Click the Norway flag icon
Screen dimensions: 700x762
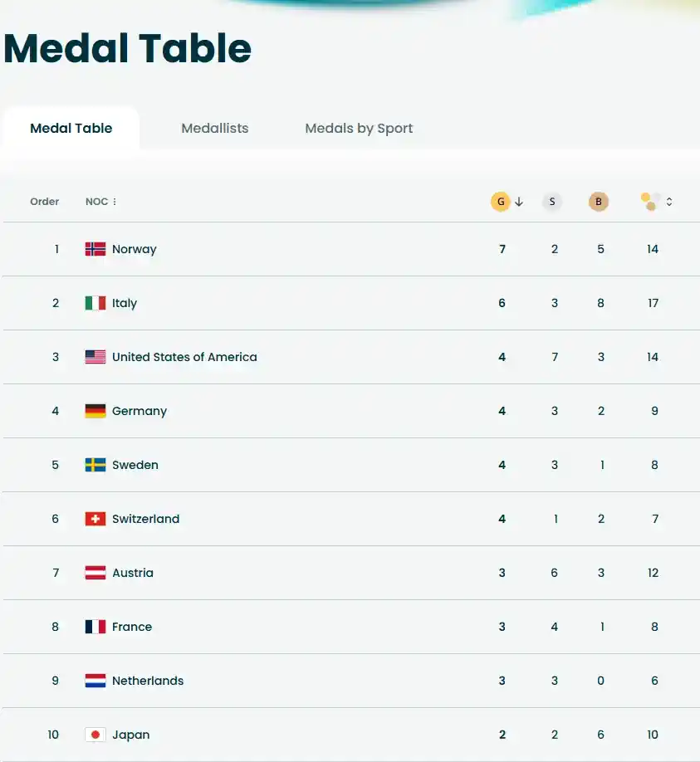(95, 249)
